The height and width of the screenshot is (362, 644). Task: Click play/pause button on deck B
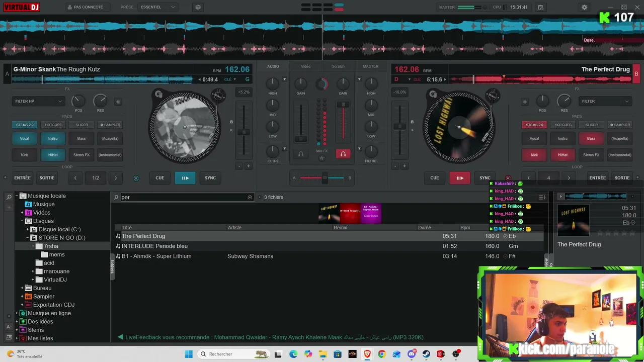(460, 178)
